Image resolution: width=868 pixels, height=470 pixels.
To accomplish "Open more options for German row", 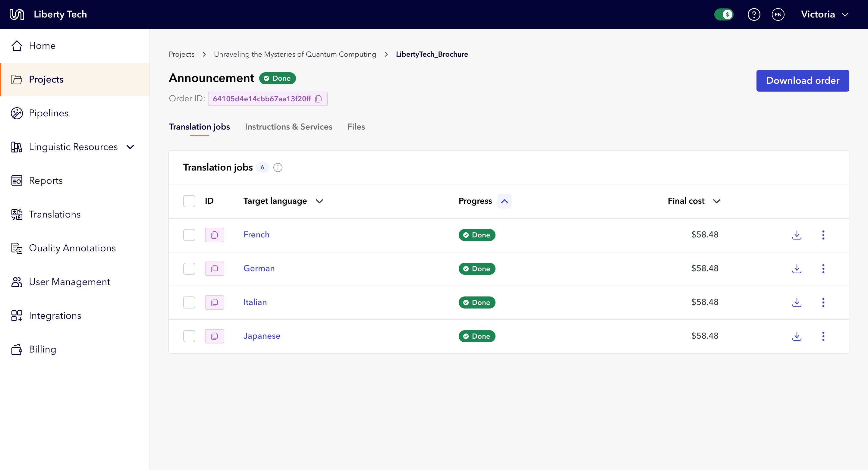I will click(823, 268).
